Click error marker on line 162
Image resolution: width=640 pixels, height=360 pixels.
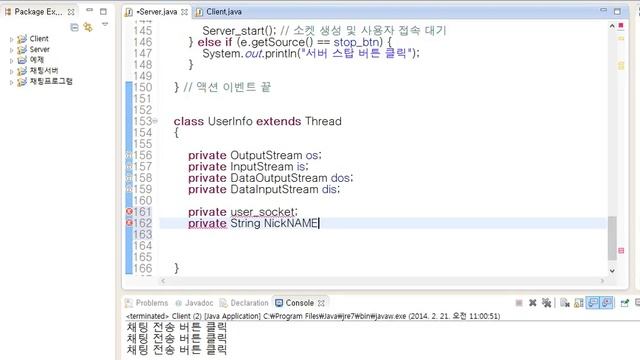(129, 223)
